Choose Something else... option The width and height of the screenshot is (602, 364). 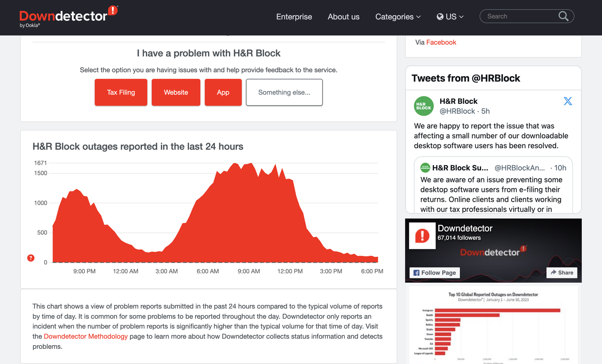point(284,92)
